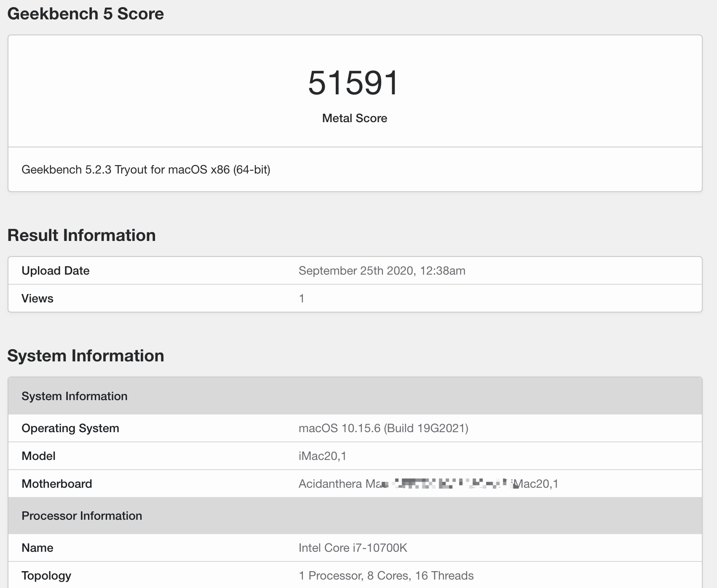Select macOS 10.15.6 build value

pos(383,428)
